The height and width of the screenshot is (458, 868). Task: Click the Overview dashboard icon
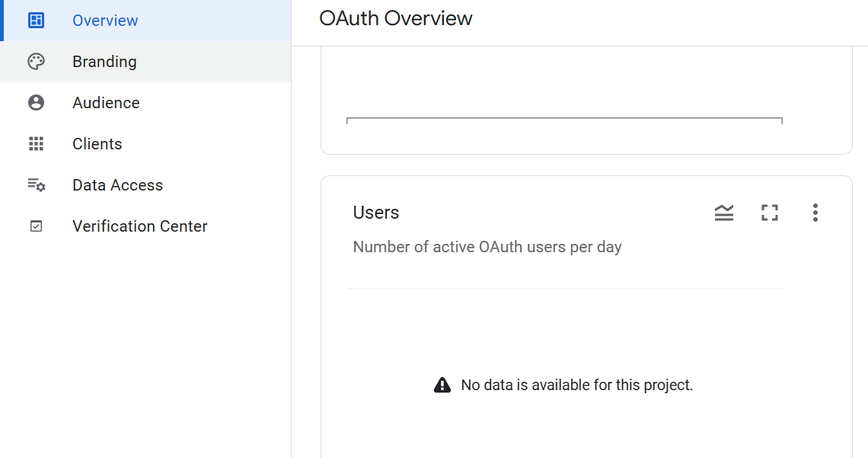pyautogui.click(x=36, y=21)
